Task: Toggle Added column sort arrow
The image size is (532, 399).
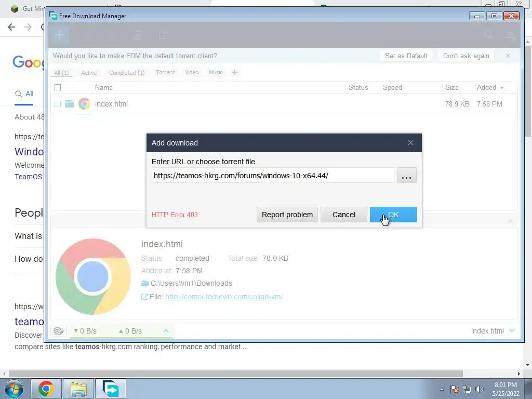Action: click(x=502, y=88)
